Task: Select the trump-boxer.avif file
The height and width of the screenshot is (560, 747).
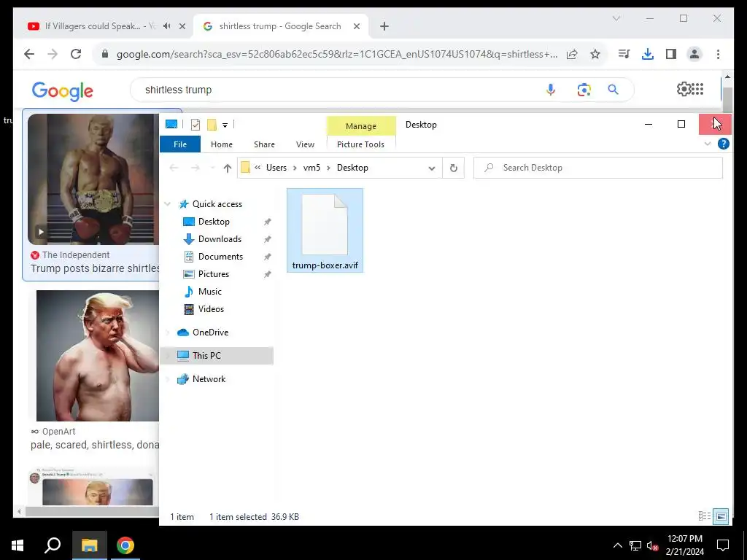Action: (325, 231)
